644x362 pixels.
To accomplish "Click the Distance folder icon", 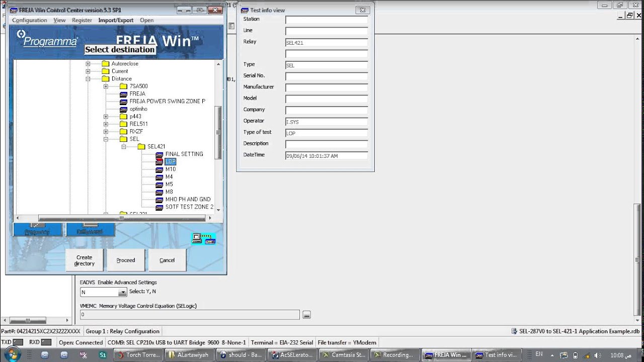I will pos(106,79).
